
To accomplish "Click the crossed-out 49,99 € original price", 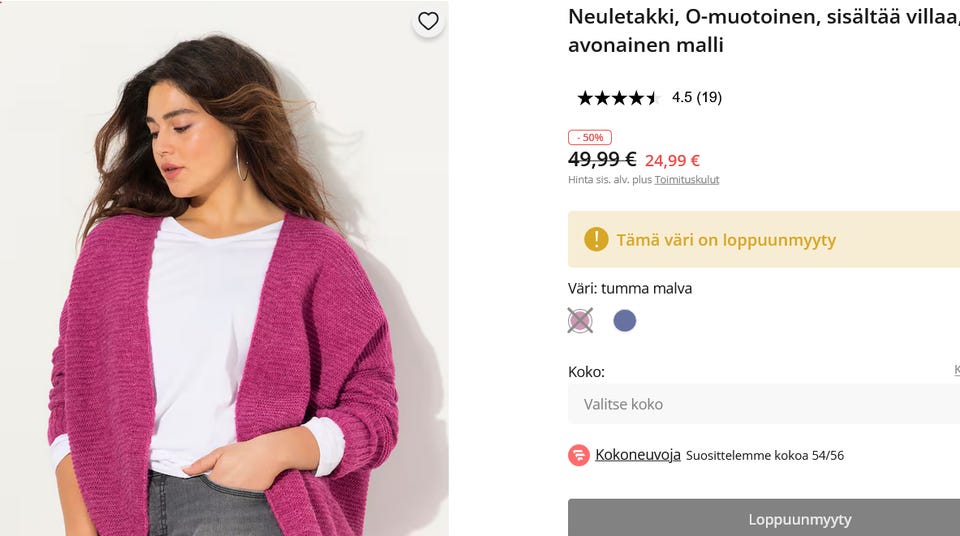I will pyautogui.click(x=602, y=159).
